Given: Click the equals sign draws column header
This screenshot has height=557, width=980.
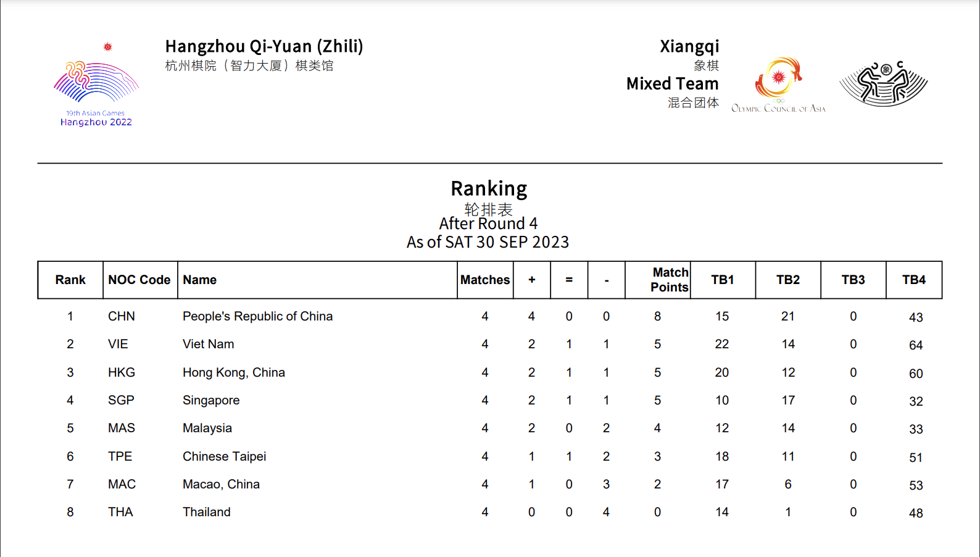Looking at the screenshot, I should click(x=569, y=280).
